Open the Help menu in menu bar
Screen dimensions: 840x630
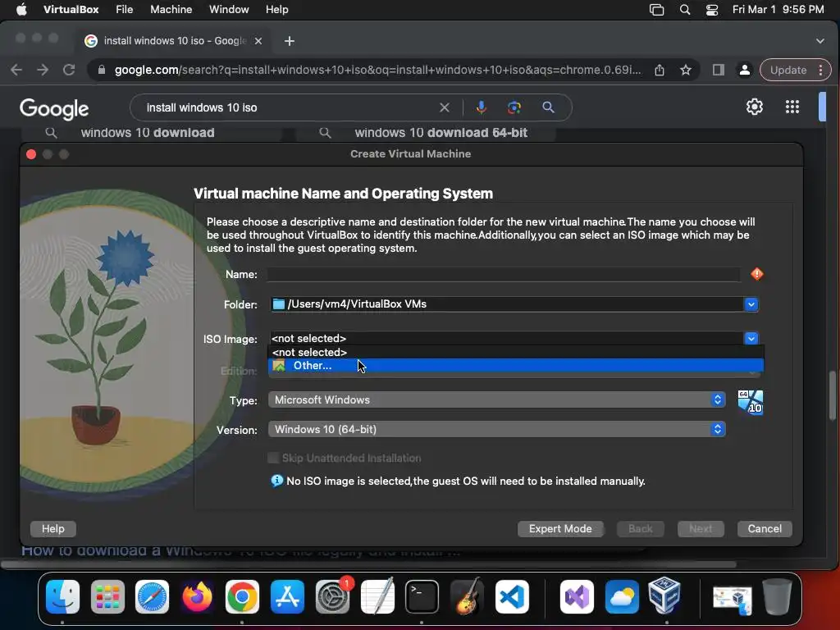[277, 10]
